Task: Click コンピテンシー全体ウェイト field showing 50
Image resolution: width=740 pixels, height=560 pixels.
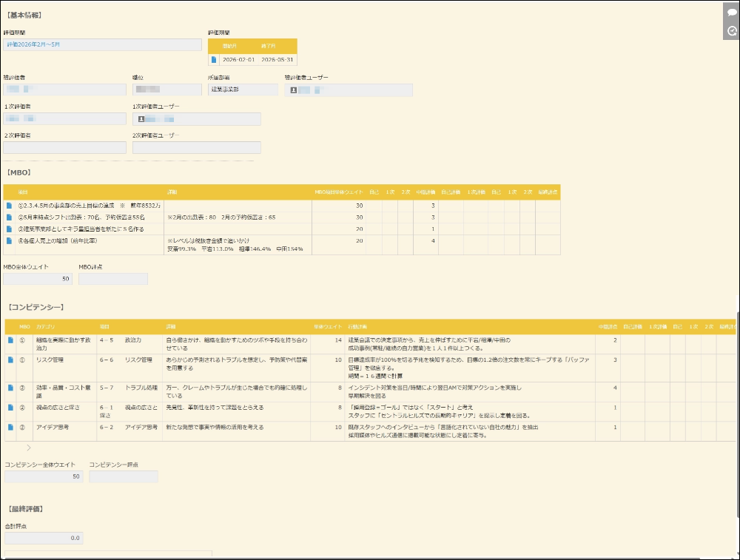Action: tap(44, 476)
